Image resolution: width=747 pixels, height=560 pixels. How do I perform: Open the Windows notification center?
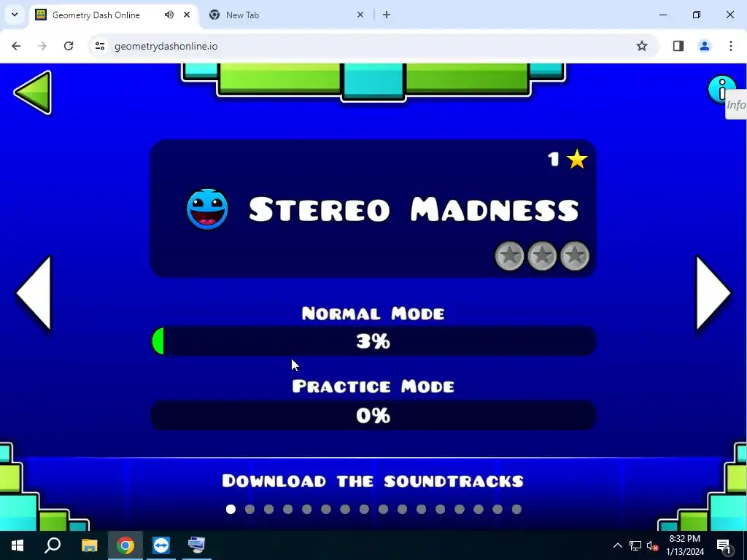[x=724, y=545]
